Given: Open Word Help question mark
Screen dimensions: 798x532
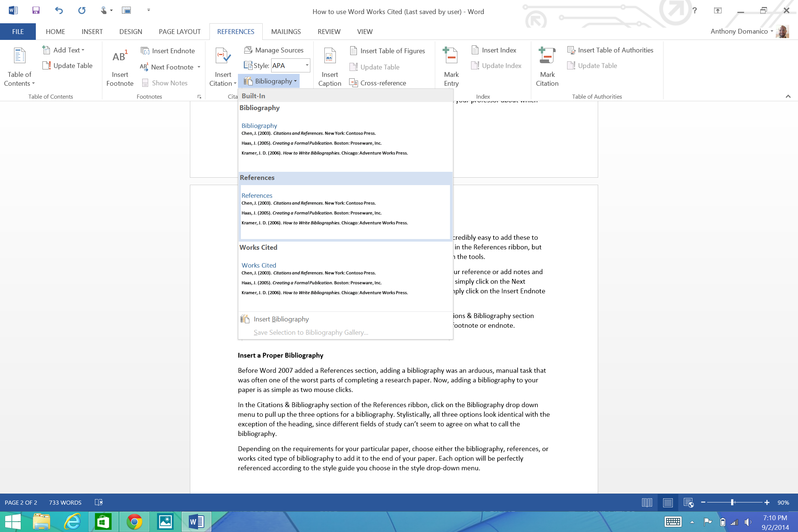Looking at the screenshot, I should pos(695,10).
